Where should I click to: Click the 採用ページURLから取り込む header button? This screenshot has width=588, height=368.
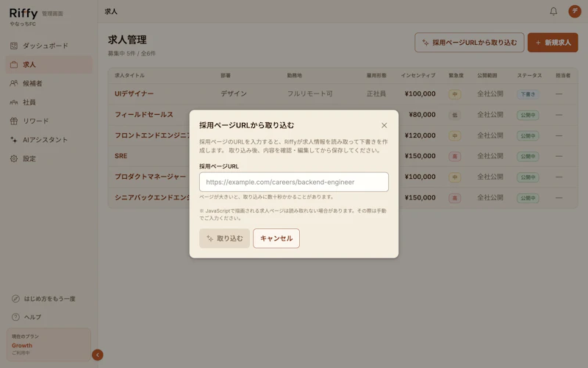coord(469,43)
